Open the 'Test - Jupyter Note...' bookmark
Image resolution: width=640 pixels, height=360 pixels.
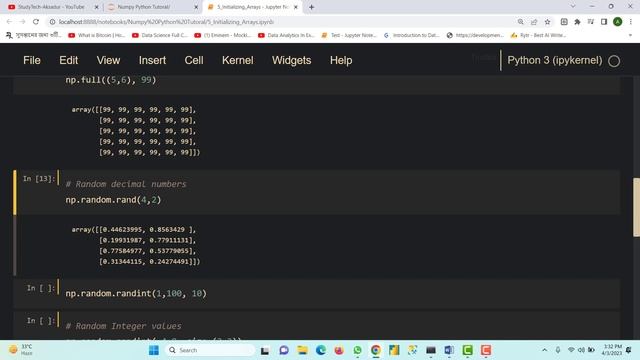tap(349, 36)
